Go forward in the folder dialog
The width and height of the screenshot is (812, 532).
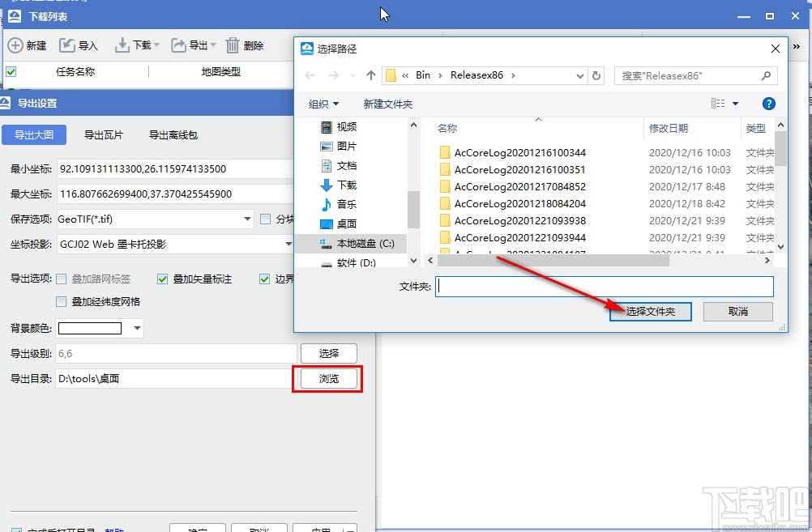click(334, 75)
